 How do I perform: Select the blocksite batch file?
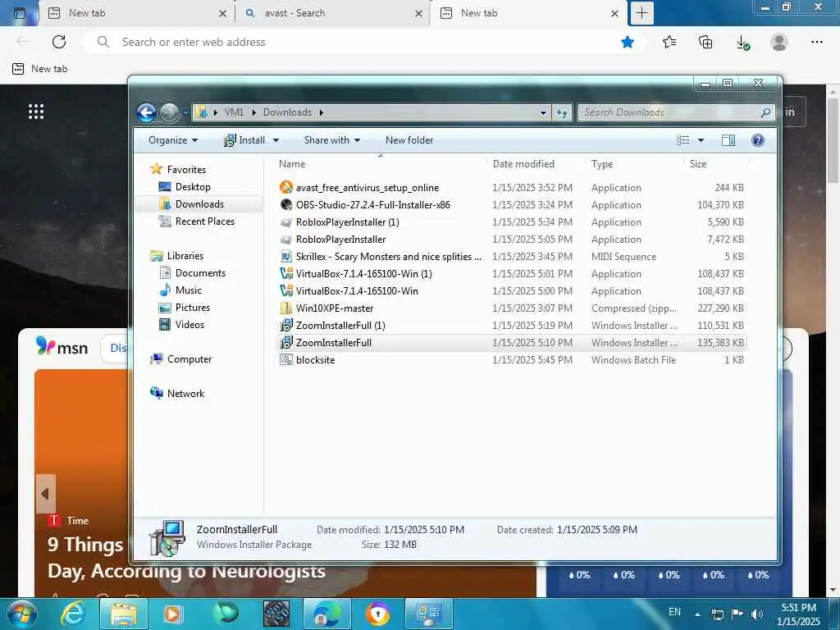512,360
